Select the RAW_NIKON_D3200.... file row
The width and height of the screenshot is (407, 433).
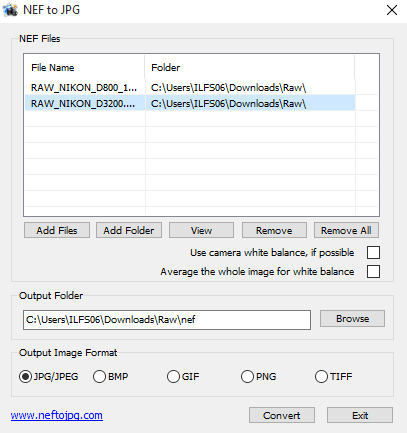coord(190,103)
